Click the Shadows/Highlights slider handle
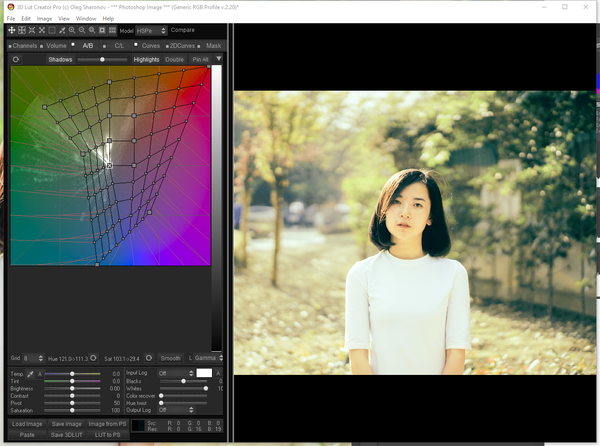Image resolution: width=600 pixels, height=446 pixels. tap(102, 59)
